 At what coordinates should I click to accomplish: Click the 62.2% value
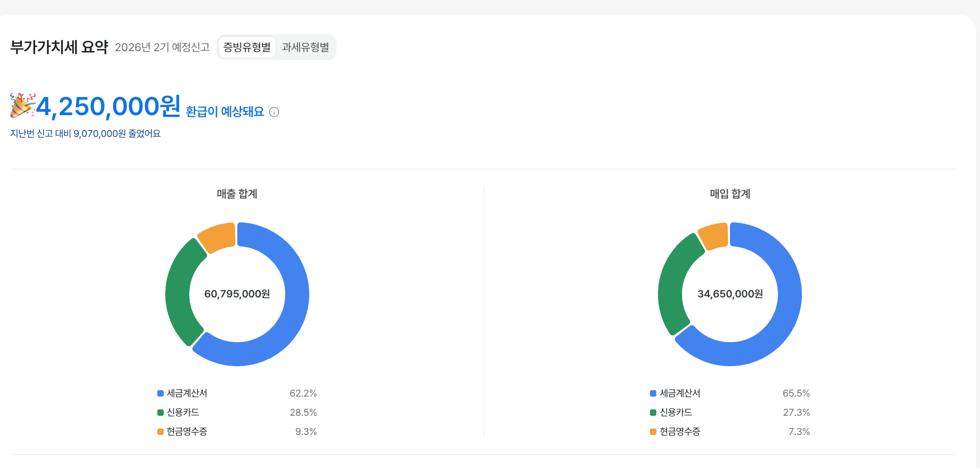(x=303, y=393)
